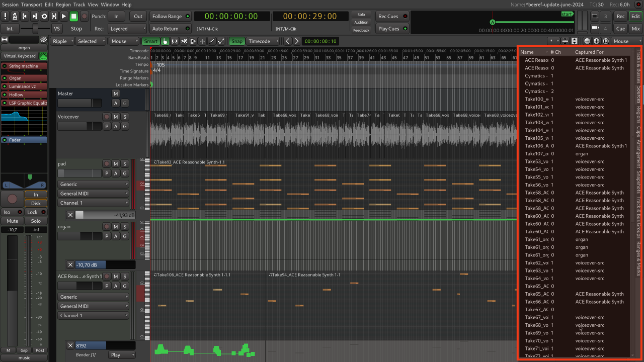644x362 pixels.
Task: Select the Time Stretch tool icon
Action: [x=203, y=41]
